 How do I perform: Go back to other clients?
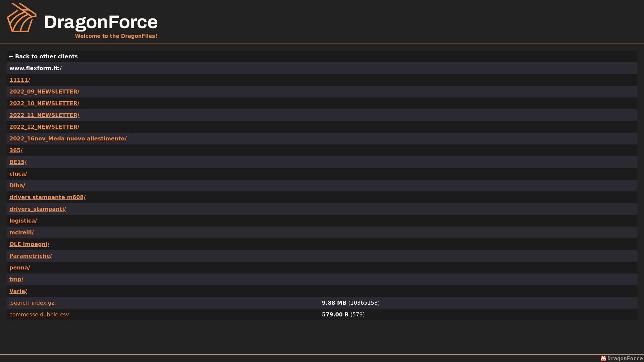(x=43, y=56)
